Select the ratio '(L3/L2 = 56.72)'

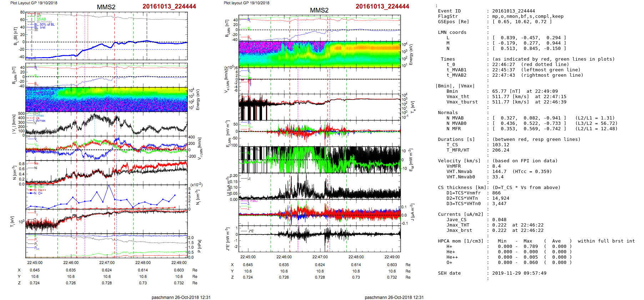(596, 123)
